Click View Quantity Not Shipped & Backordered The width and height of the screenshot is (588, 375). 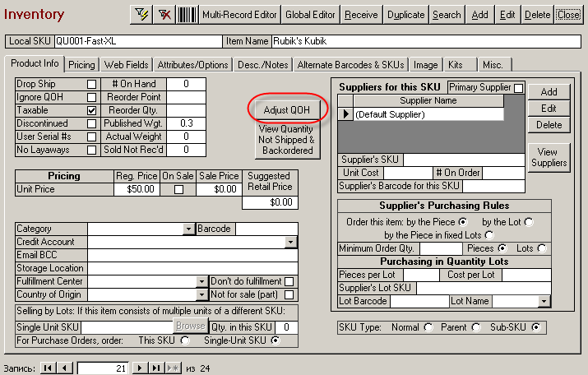click(x=287, y=140)
